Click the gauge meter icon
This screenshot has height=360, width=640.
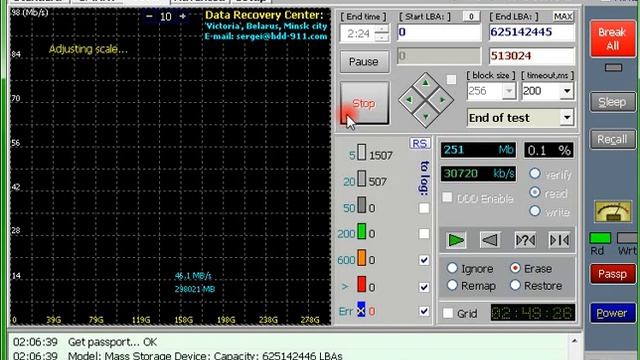pyautogui.click(x=613, y=211)
